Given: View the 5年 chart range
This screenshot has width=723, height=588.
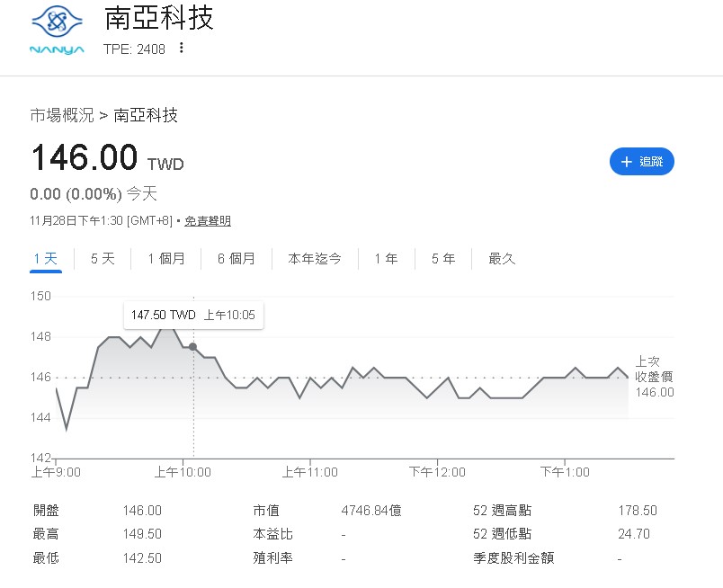Looking at the screenshot, I should (x=442, y=258).
